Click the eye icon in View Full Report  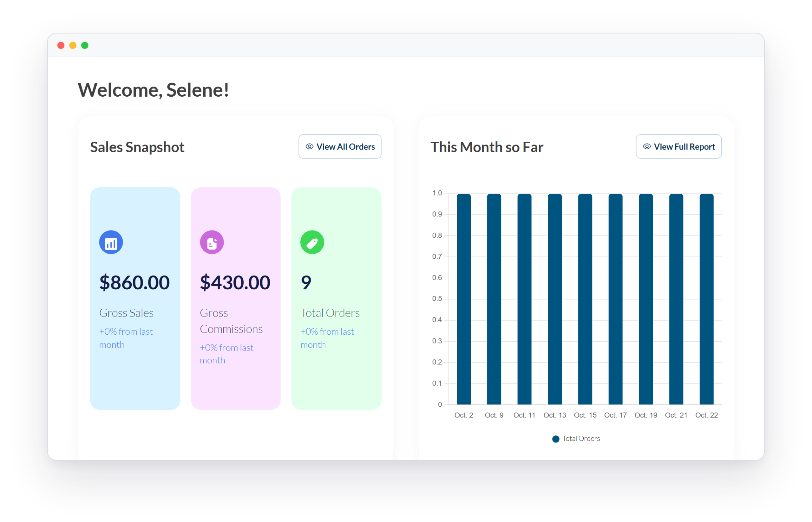pos(647,146)
